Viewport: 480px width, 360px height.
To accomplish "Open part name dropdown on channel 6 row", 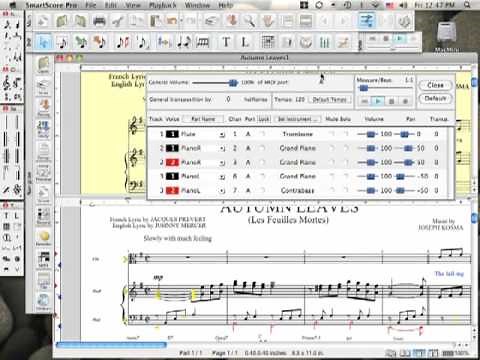I will click(222, 177).
